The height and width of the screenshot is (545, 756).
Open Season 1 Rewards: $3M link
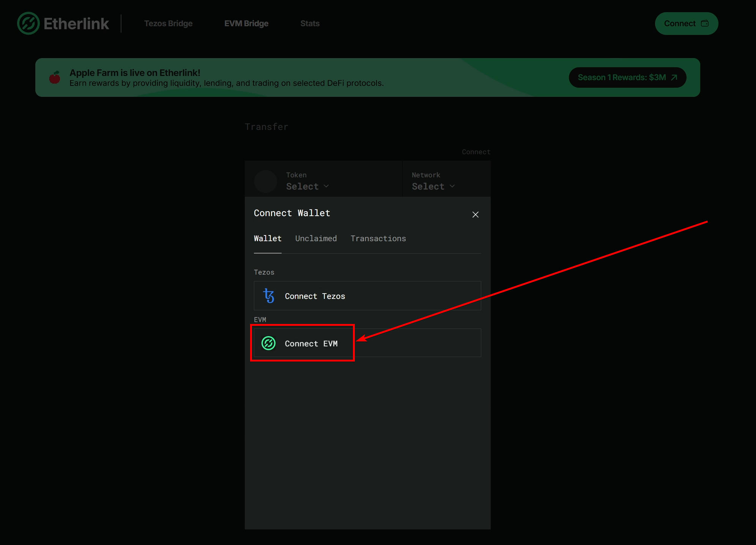tap(628, 77)
